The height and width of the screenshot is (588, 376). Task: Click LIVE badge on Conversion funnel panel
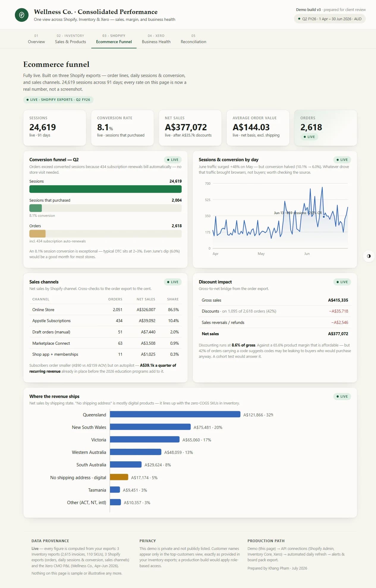point(173,160)
